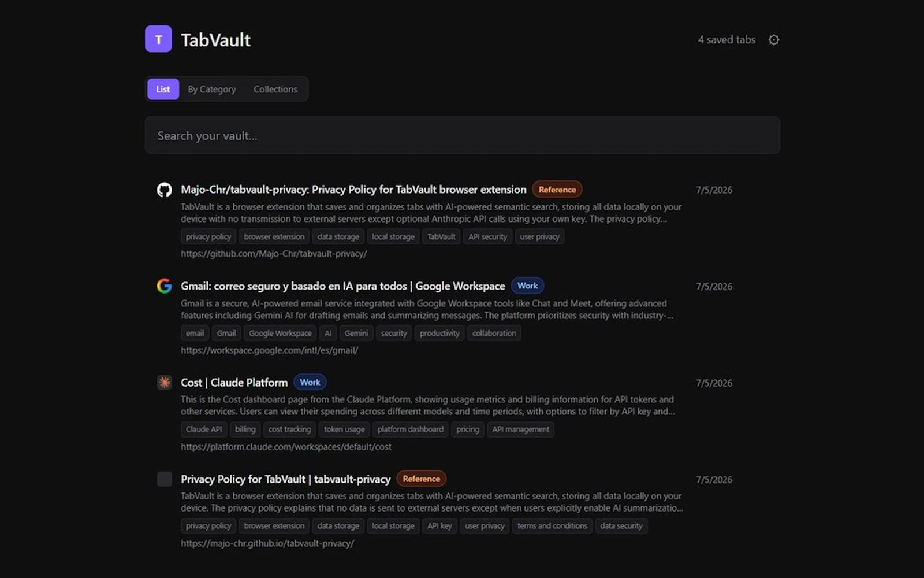This screenshot has width=924, height=578.
Task: Select the platform dashboard tag
Action: (x=410, y=429)
